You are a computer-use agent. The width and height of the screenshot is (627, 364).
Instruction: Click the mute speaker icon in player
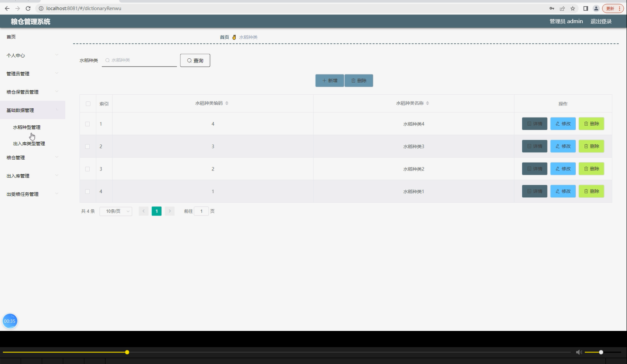pyautogui.click(x=579, y=352)
